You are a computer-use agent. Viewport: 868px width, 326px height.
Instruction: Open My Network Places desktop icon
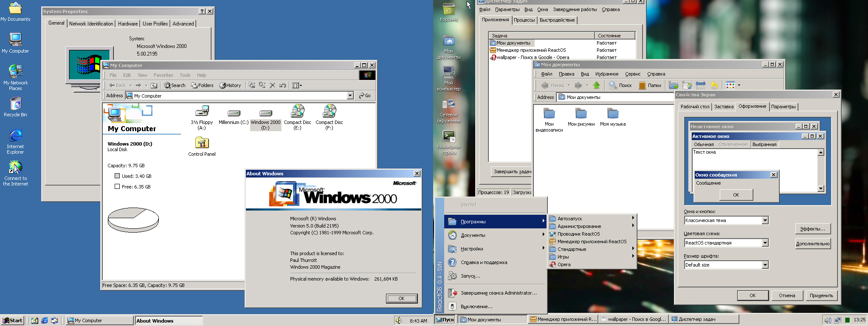[x=15, y=77]
